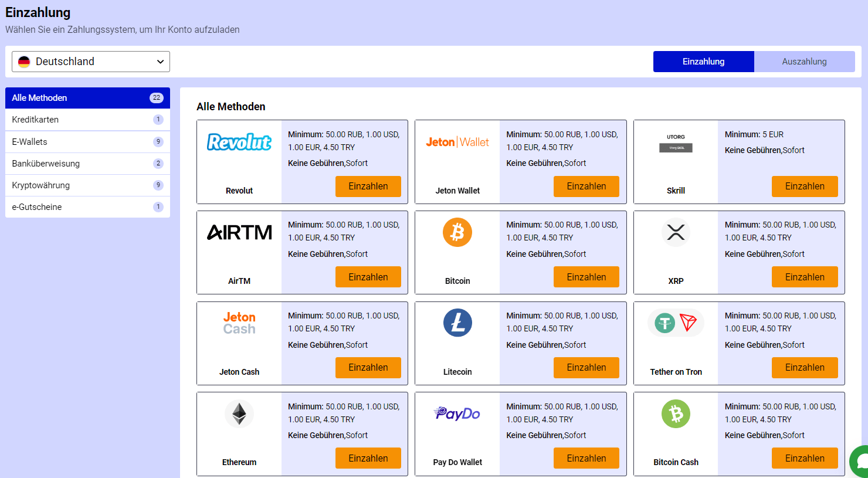Click the 'Jeton Wallet' name label
This screenshot has width=868, height=478.
457,191
